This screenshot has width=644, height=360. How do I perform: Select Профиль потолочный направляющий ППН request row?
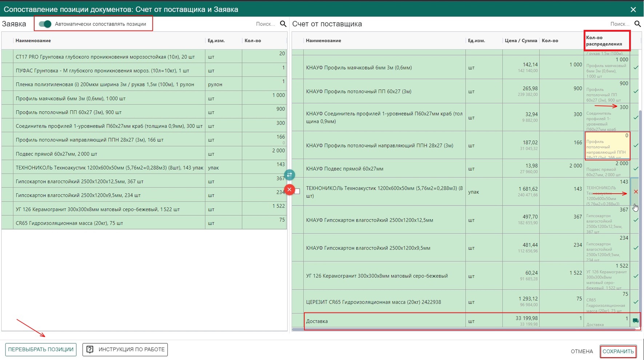pyautogui.click(x=144, y=140)
